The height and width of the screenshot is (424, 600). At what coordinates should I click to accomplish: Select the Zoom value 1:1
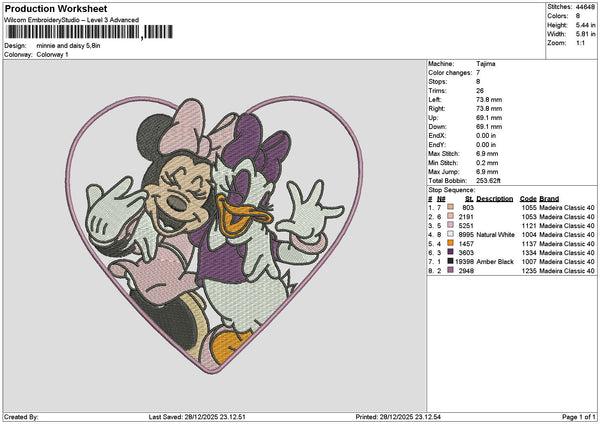[x=580, y=43]
